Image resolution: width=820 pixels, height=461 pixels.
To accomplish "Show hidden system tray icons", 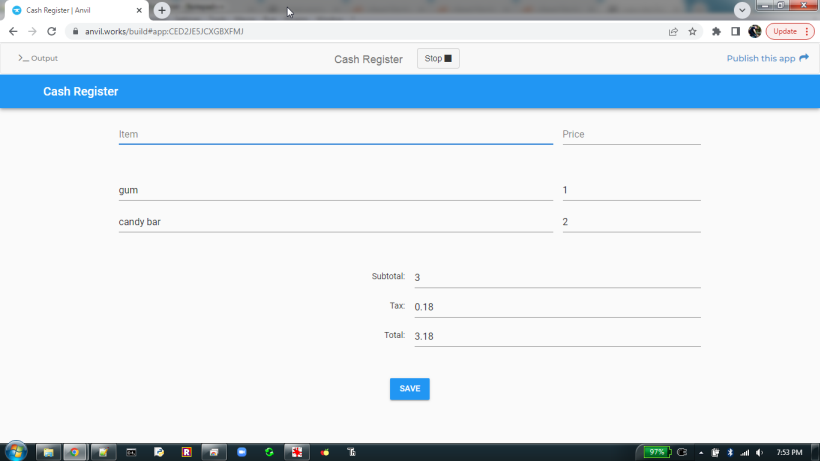I will point(701,452).
